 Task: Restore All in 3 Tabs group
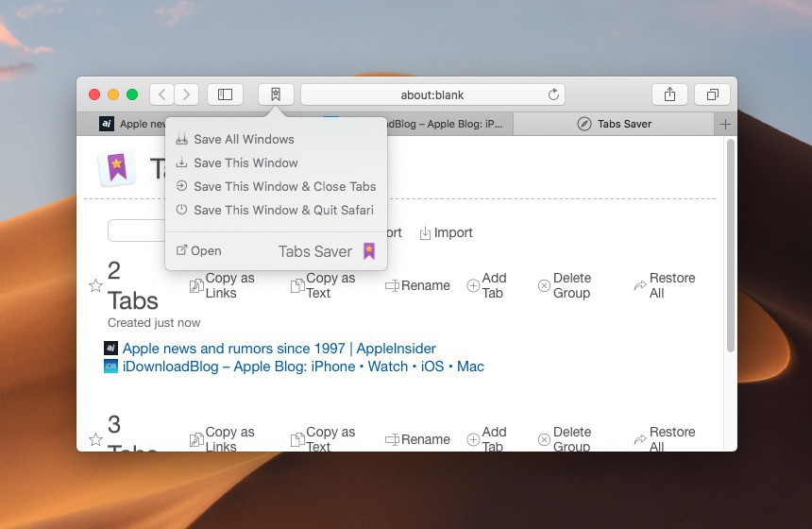[665, 439]
